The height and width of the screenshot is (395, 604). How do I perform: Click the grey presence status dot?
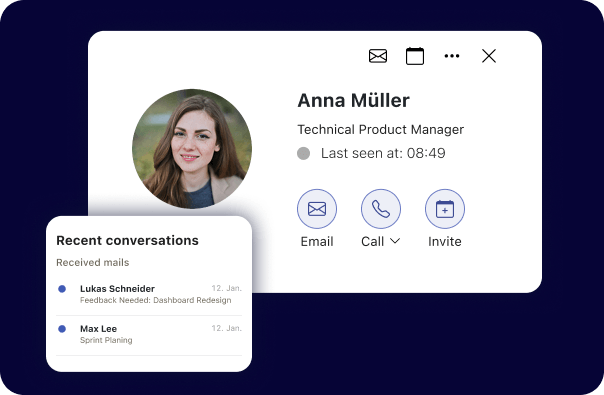(x=303, y=153)
